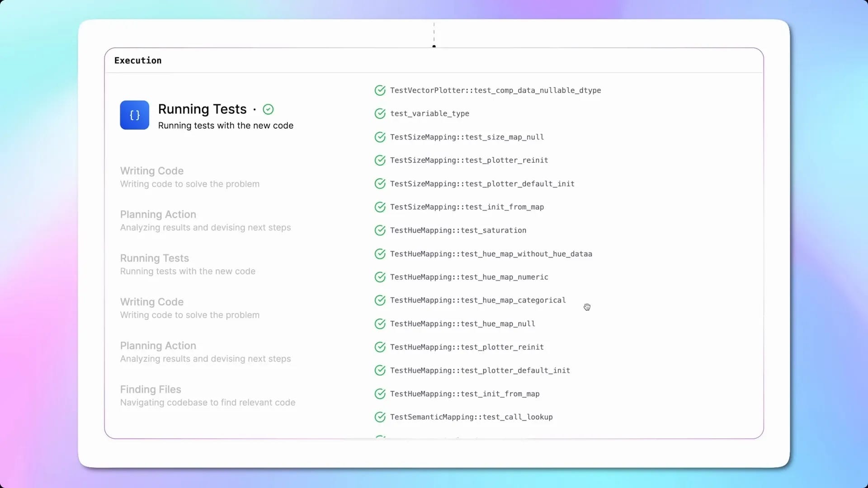The height and width of the screenshot is (488, 868).
Task: Toggle the status check on TestSizeMapping::test_plotter_reinit
Action: coord(380,160)
